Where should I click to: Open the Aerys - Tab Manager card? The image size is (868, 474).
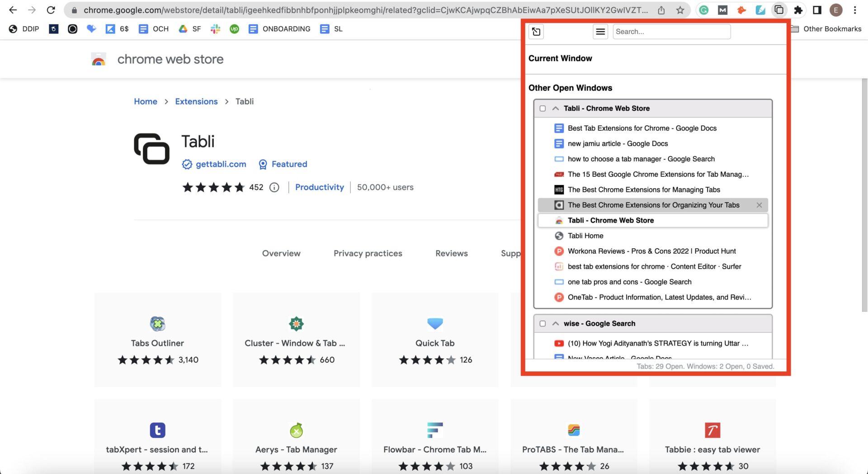(x=296, y=436)
